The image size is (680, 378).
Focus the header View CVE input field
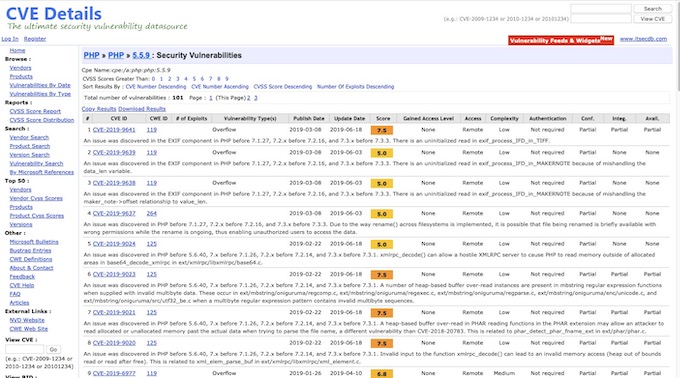pyautogui.click(x=601, y=19)
